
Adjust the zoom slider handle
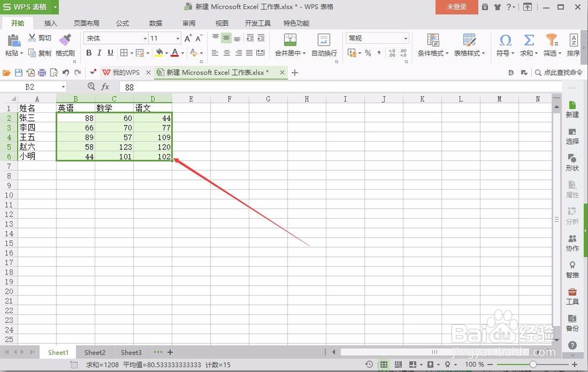point(533,364)
